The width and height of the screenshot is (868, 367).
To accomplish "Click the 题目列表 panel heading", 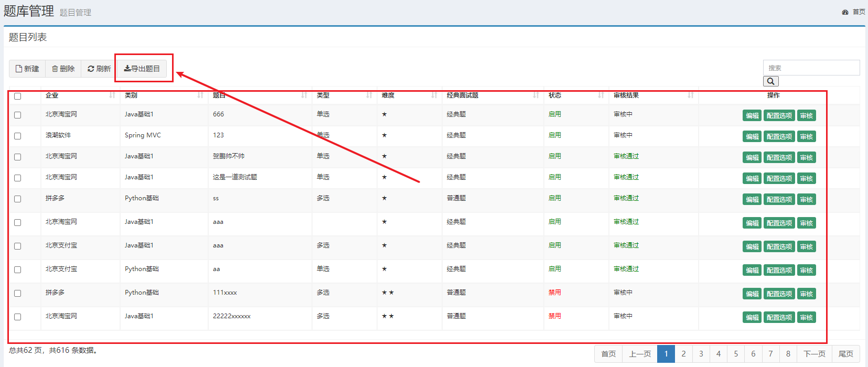I will (28, 37).
